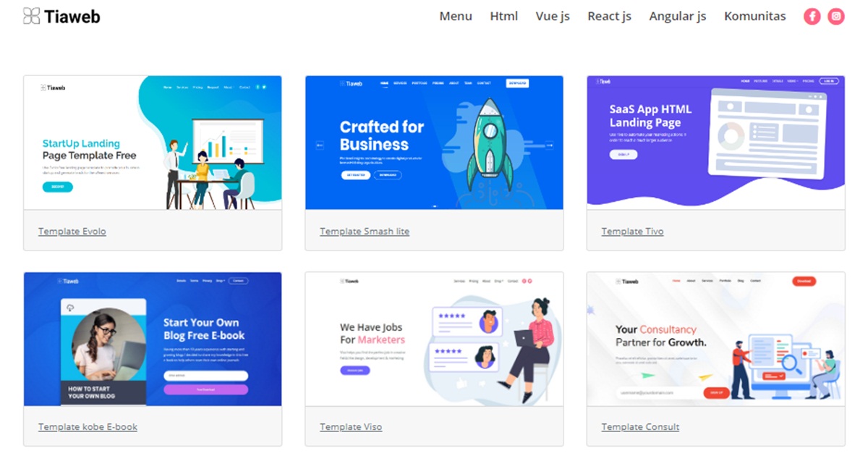The width and height of the screenshot is (868, 456).
Task: Open the Menu navigation item
Action: [456, 16]
